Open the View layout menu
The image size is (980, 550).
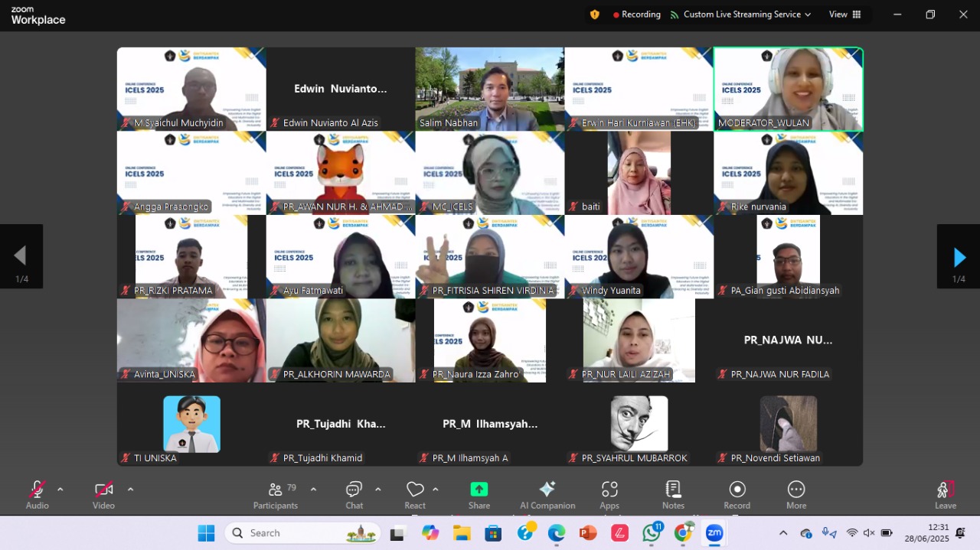[844, 15]
